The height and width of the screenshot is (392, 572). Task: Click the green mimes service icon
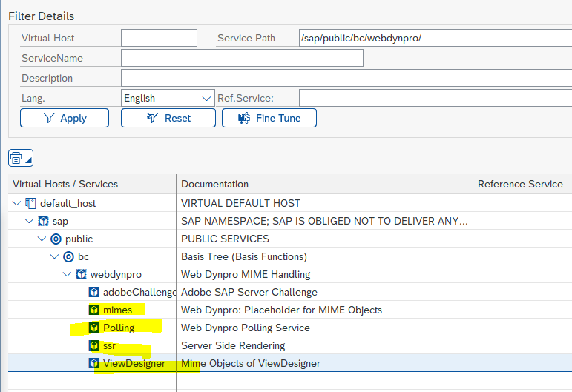93,310
